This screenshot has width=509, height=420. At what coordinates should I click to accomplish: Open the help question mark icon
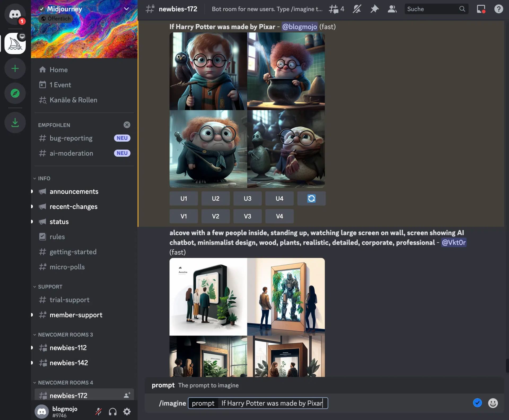(499, 9)
